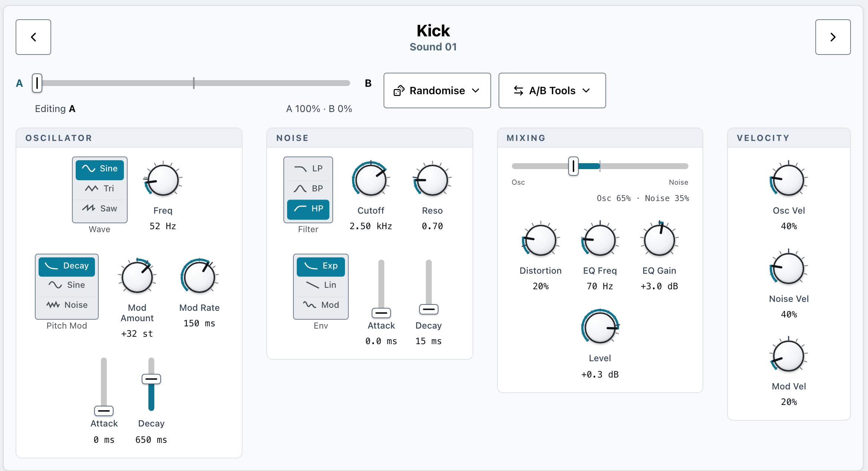Click the Osc Vel knob

[789, 181]
